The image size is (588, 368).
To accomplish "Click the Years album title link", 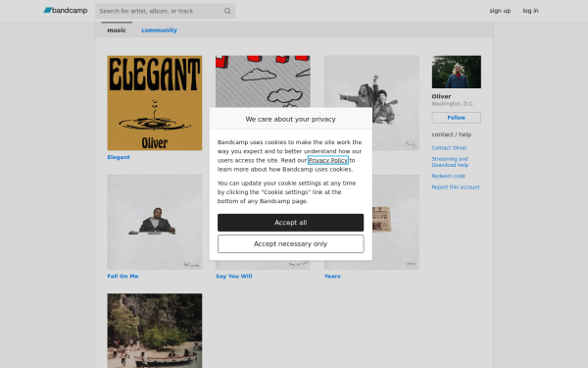I will click(x=332, y=276).
